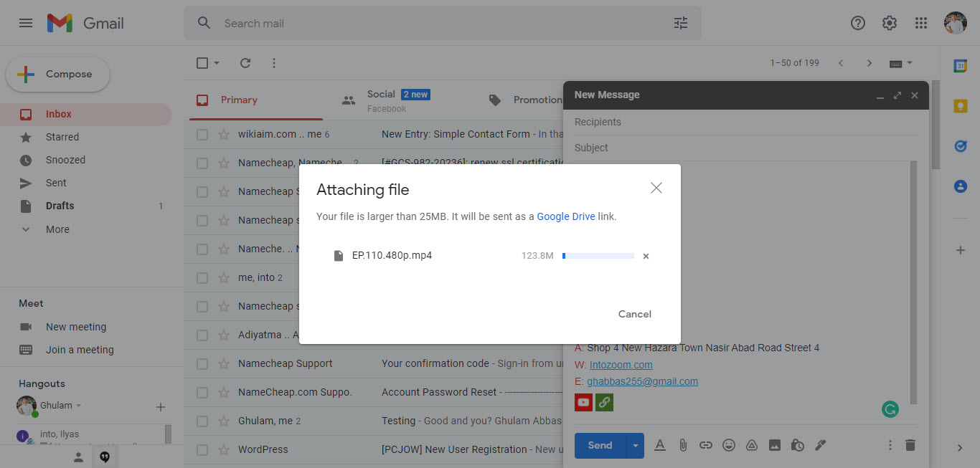Click Cancel in Attaching file dialog
The height and width of the screenshot is (468, 980).
tap(635, 314)
